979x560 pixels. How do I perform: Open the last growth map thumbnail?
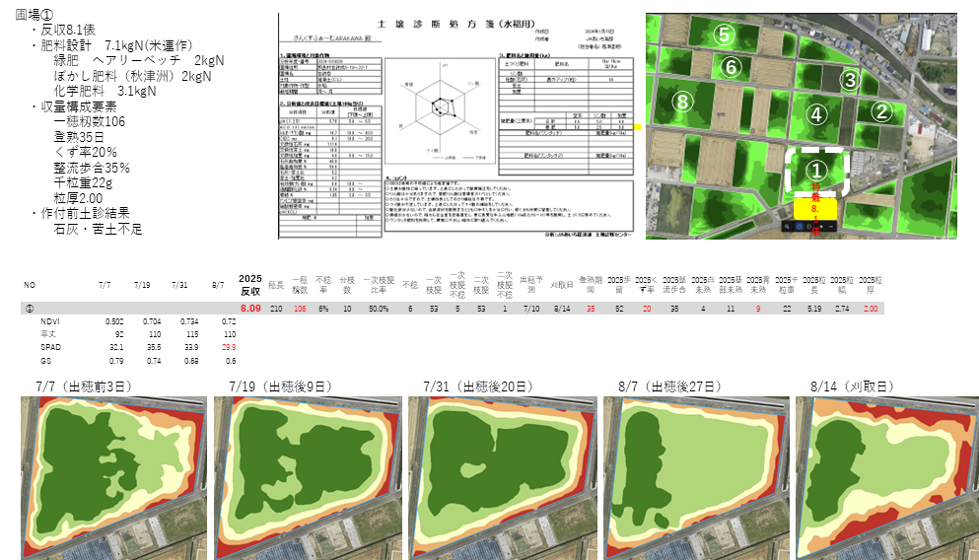coord(887,478)
